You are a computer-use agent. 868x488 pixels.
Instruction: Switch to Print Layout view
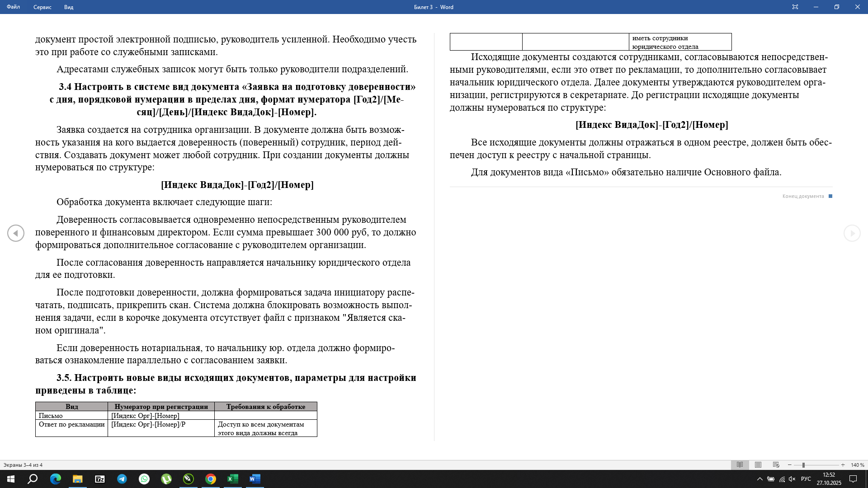click(x=758, y=465)
